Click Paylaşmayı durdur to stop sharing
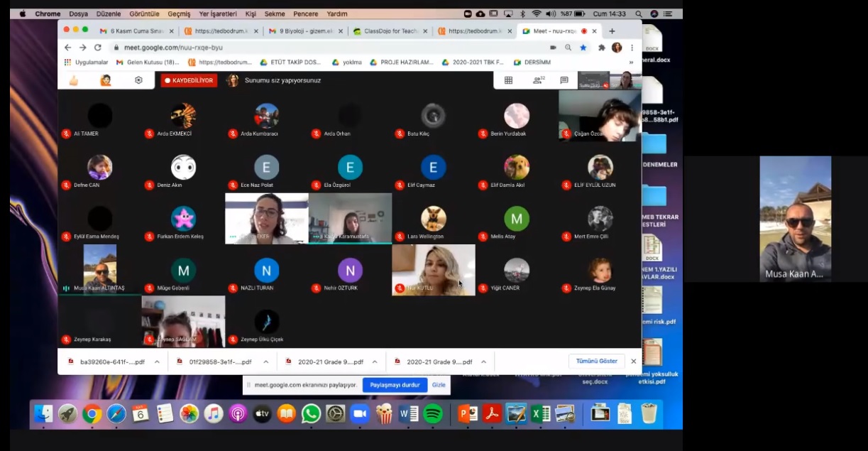This screenshot has width=868, height=451. pos(395,385)
